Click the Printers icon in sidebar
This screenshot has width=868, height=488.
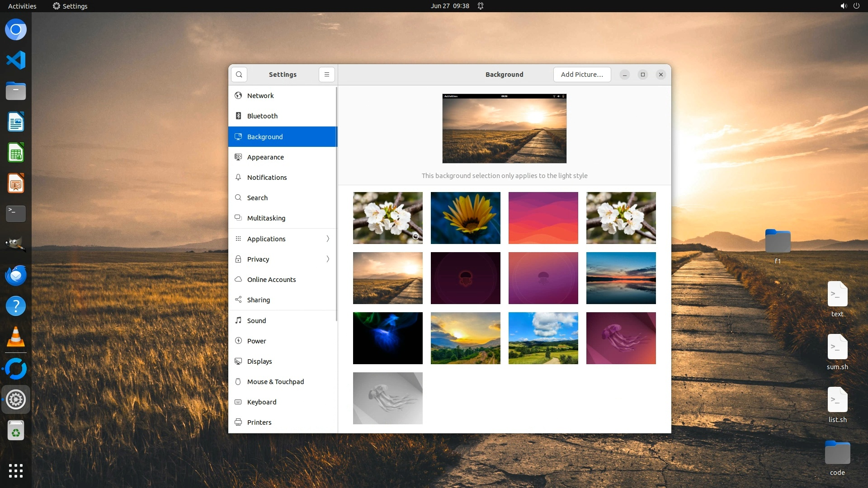pos(238,422)
